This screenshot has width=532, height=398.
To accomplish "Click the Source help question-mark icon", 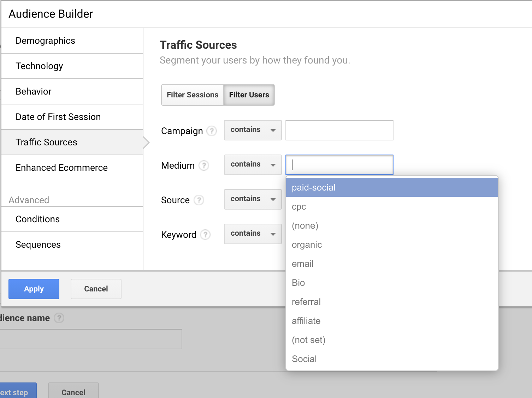I will [199, 200].
